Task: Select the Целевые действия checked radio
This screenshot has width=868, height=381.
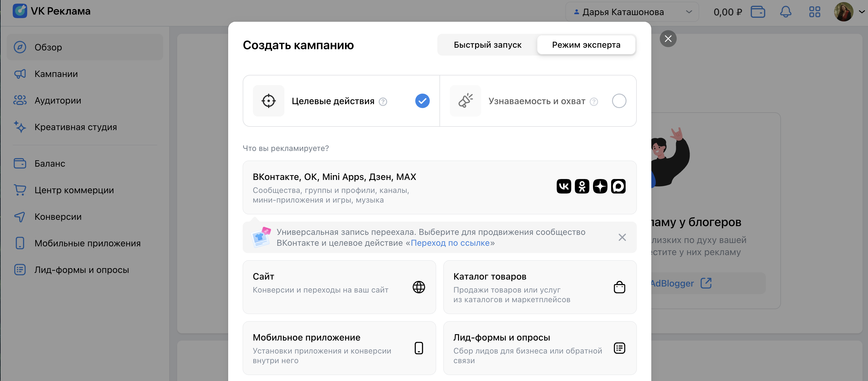Action: coord(422,101)
